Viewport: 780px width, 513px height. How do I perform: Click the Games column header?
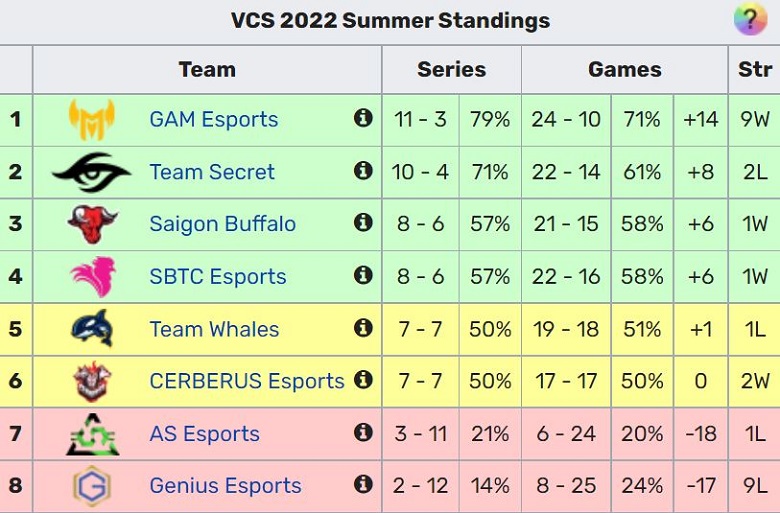point(624,69)
